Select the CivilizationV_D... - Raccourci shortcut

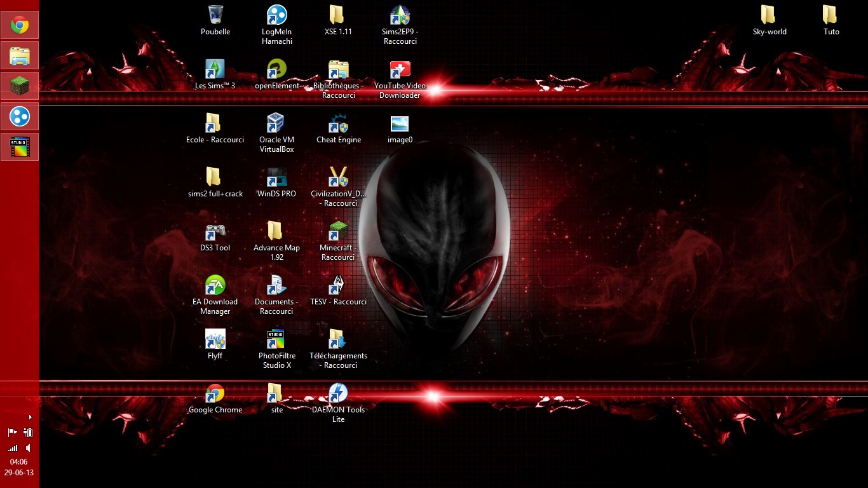[338, 187]
